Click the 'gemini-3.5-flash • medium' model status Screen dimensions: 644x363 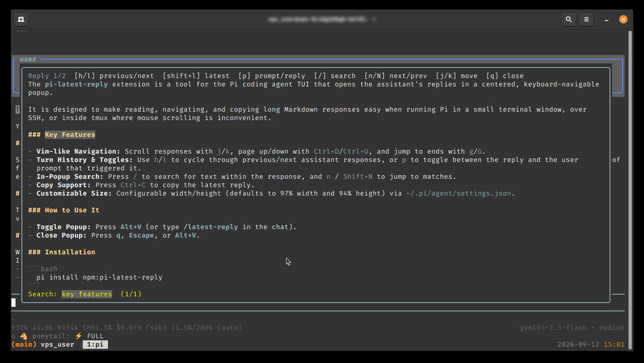point(572,328)
